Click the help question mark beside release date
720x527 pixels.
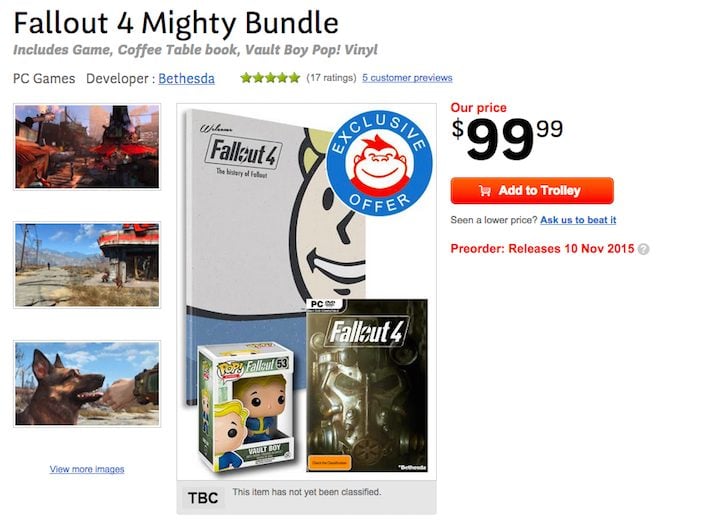644,249
